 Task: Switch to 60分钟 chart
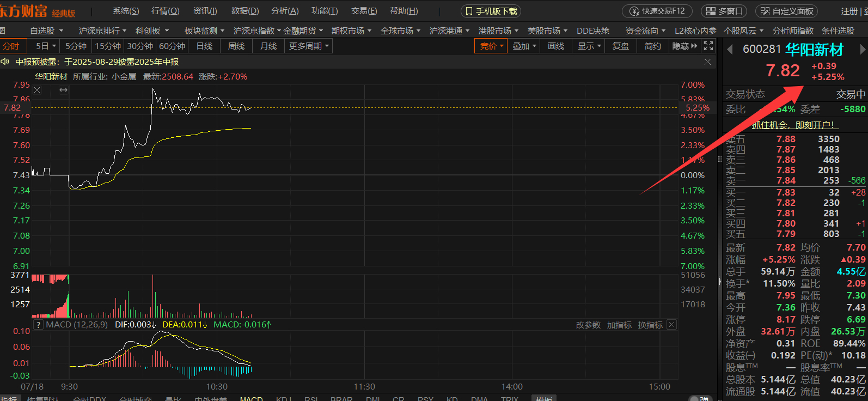tap(172, 46)
